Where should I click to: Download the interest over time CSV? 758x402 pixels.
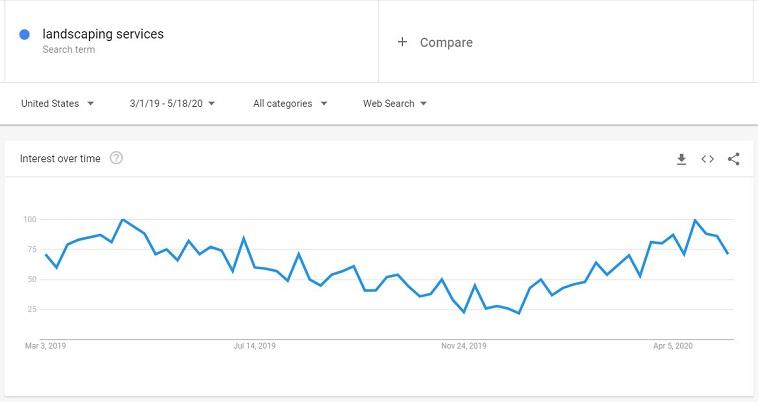tap(681, 159)
